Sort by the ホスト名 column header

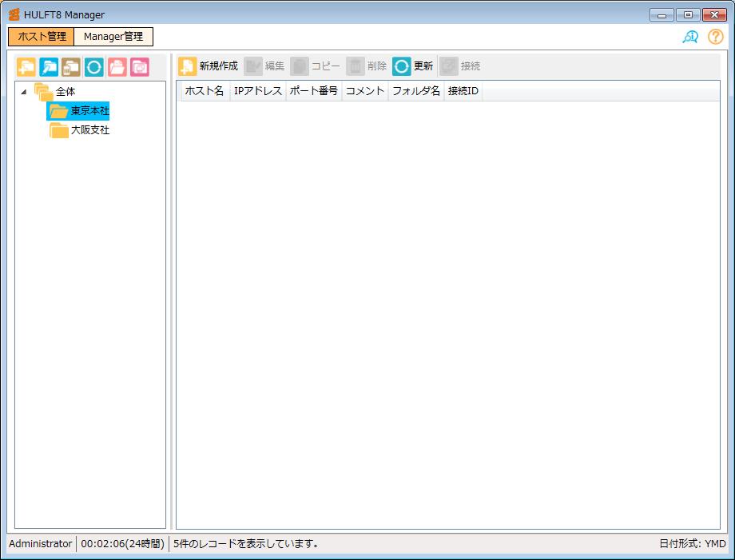205,90
